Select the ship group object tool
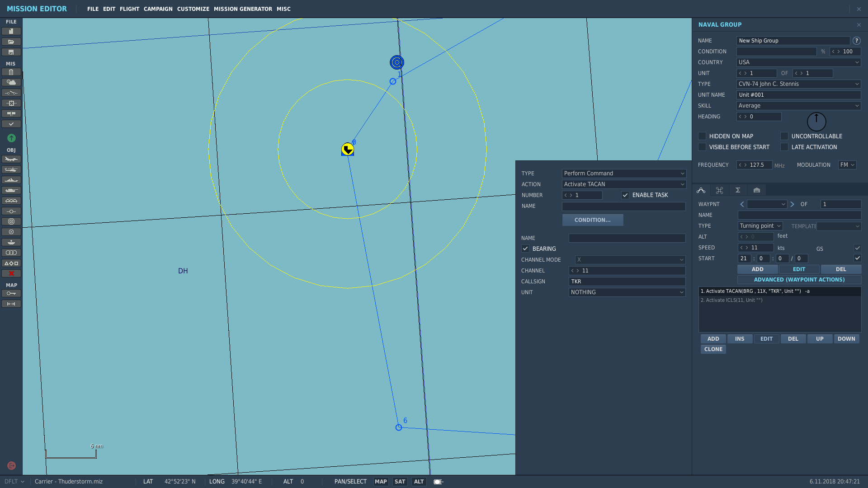This screenshot has height=488, width=868. [11, 180]
